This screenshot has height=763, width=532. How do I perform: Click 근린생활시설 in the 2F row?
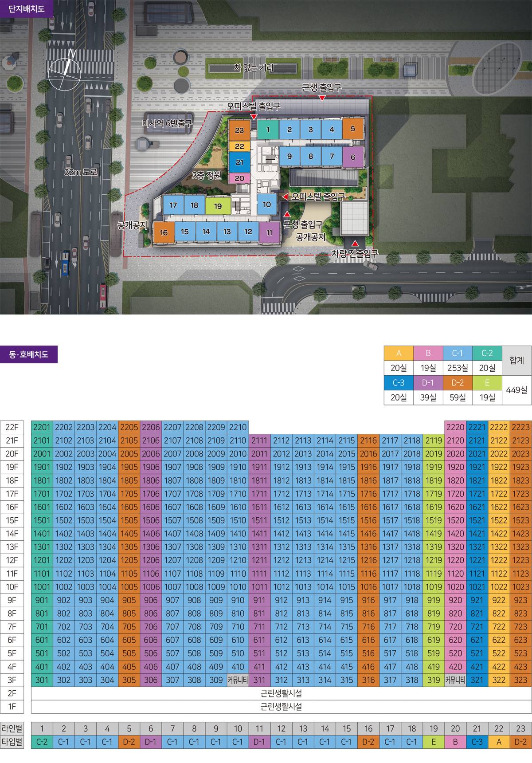click(282, 693)
